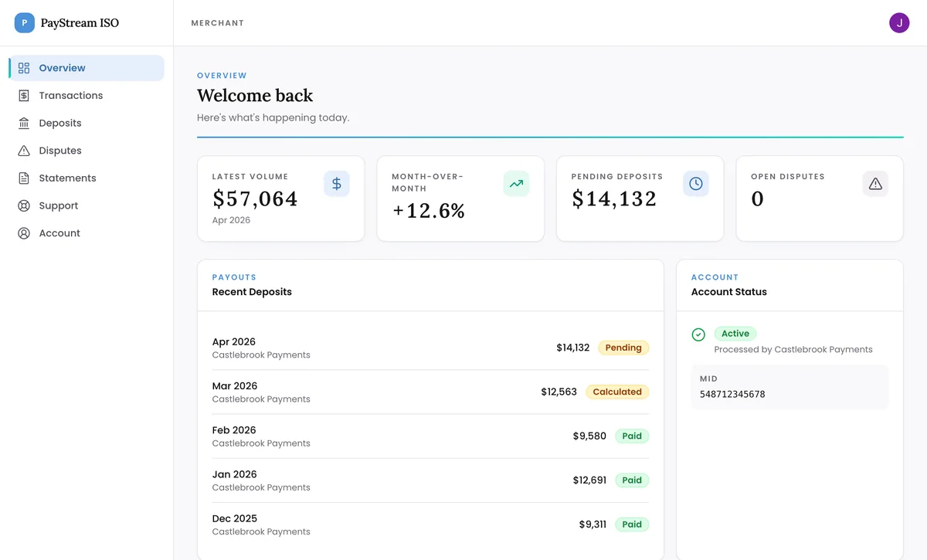This screenshot has width=927, height=560.
Task: Click the $12,691 deposit amount
Action: [589, 480]
